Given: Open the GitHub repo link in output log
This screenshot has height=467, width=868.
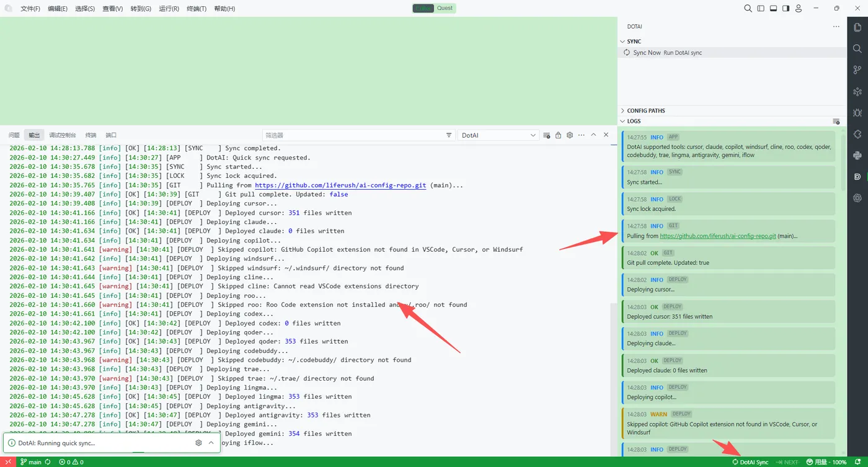Looking at the screenshot, I should click(x=340, y=185).
